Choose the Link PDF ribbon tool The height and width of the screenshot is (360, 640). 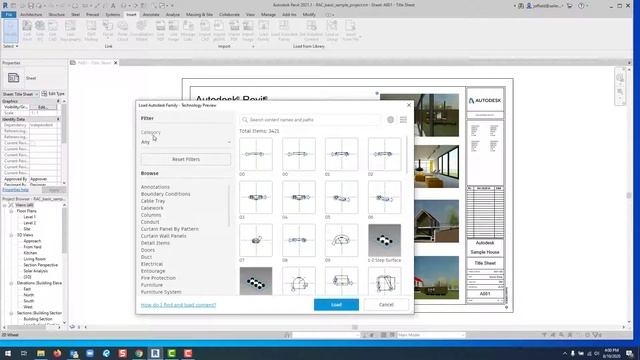click(160, 31)
